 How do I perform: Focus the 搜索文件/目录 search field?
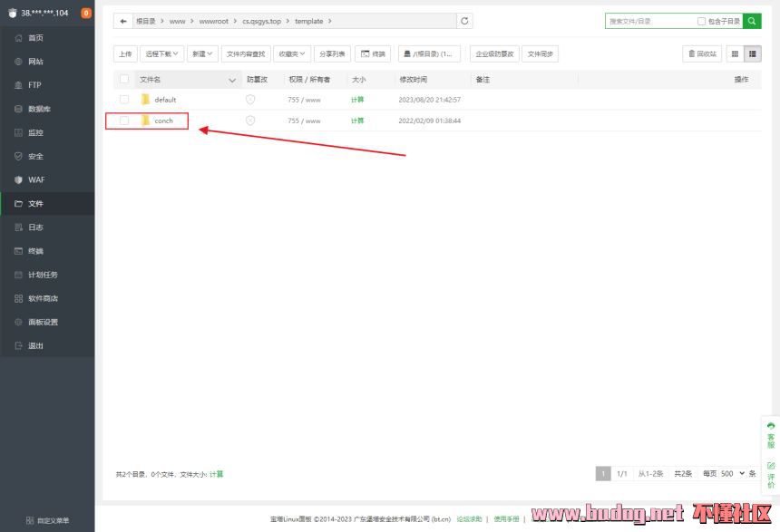(650, 22)
